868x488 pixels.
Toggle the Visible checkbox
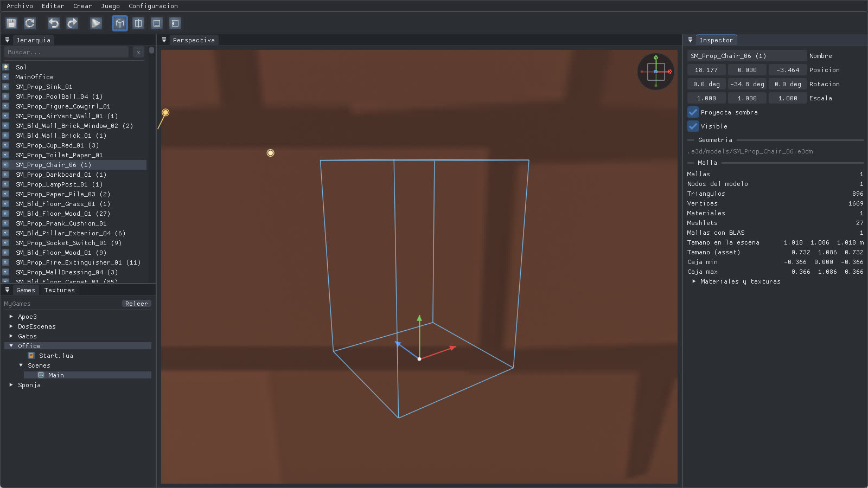click(693, 126)
